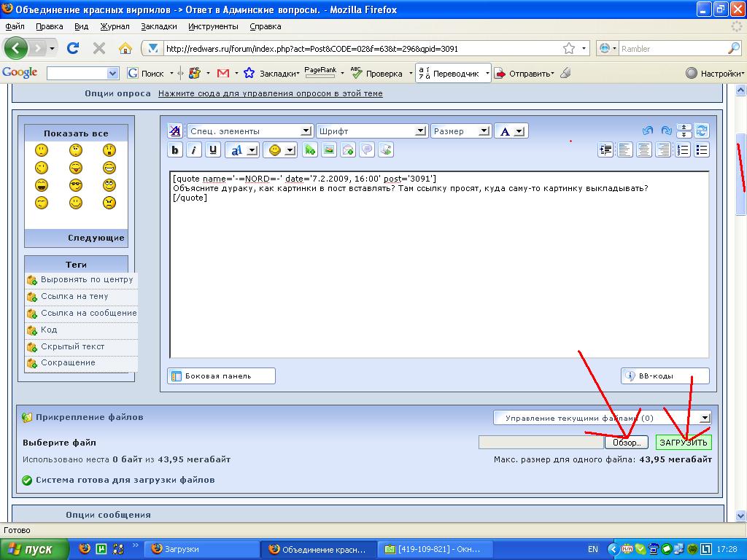Viewport: 747px width, 560px height.
Task: Click Следующие in smiley panel
Action: point(96,238)
